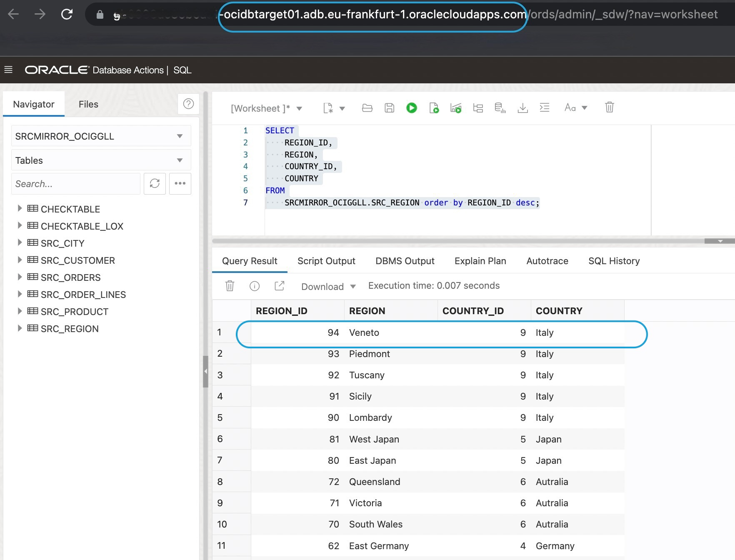Click the East Germany cell
This screenshot has width=735, height=560.
coord(391,546)
